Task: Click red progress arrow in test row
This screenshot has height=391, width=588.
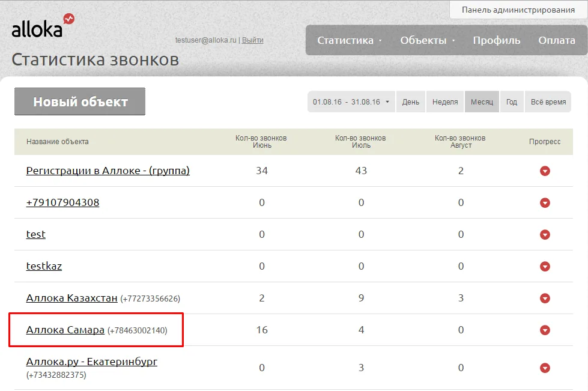Action: 545,235
